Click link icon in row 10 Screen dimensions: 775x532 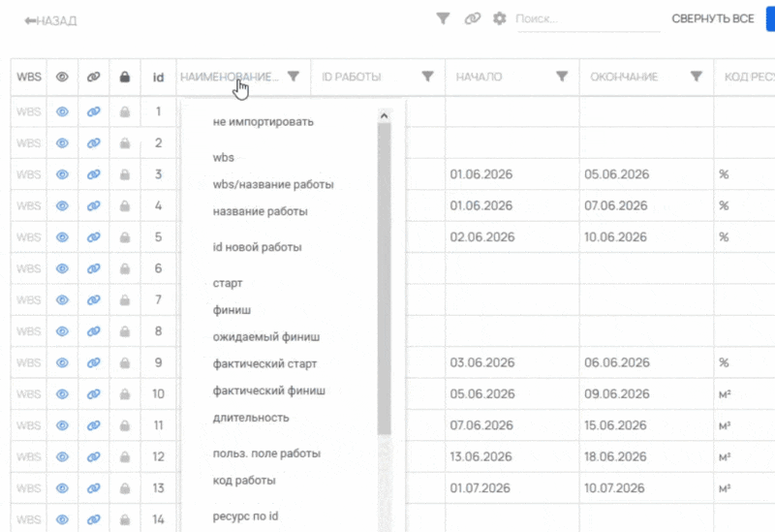click(x=93, y=394)
